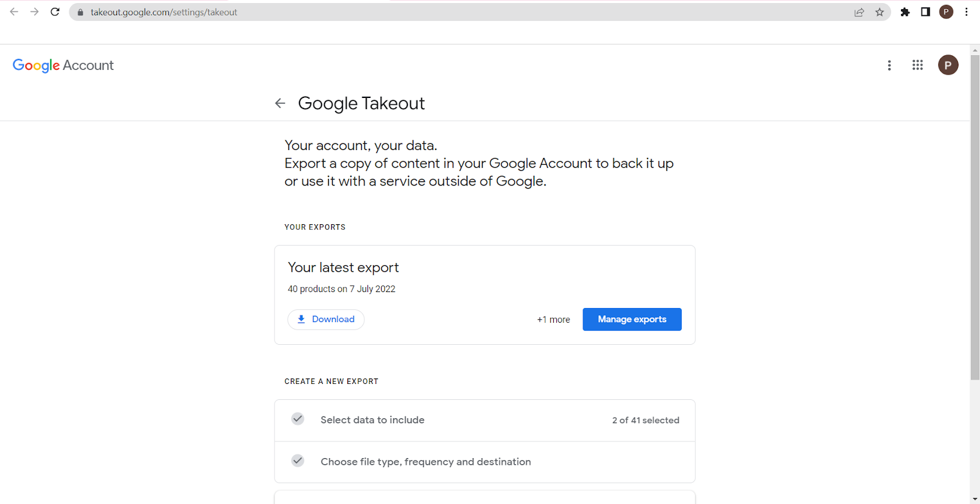Expand Choose file type, frequency and destination
Image resolution: width=980 pixels, height=504 pixels.
point(426,462)
